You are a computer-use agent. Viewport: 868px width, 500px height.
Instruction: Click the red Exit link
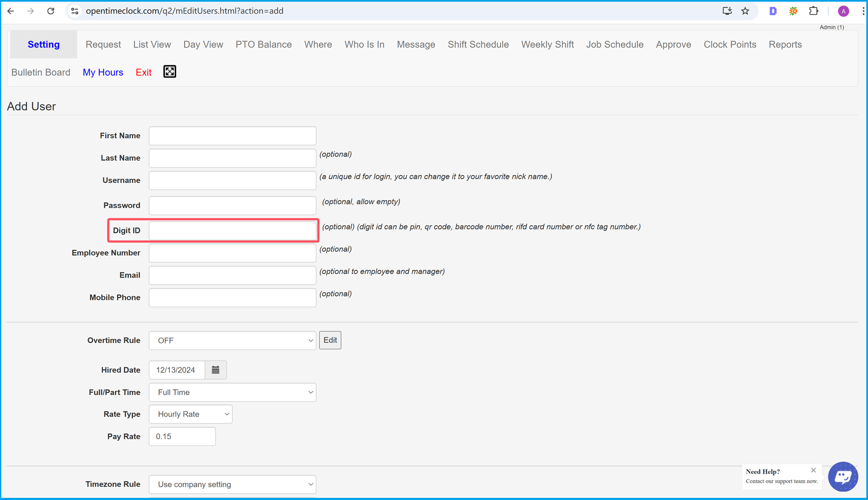click(144, 72)
